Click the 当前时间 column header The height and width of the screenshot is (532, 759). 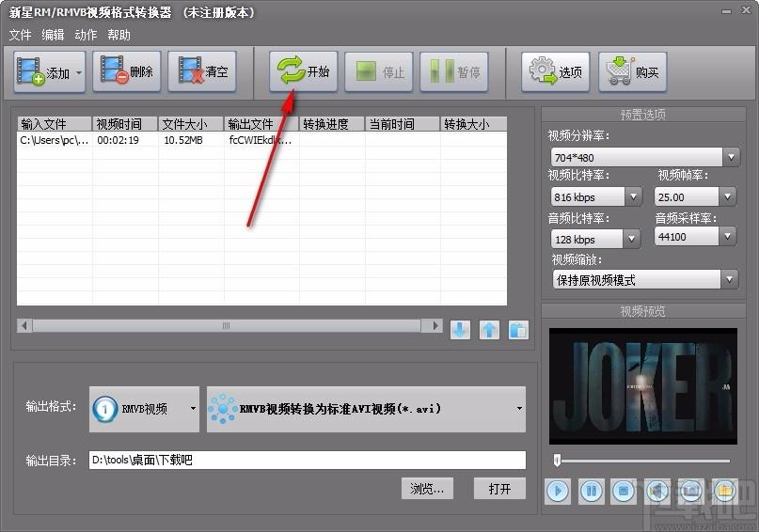403,124
